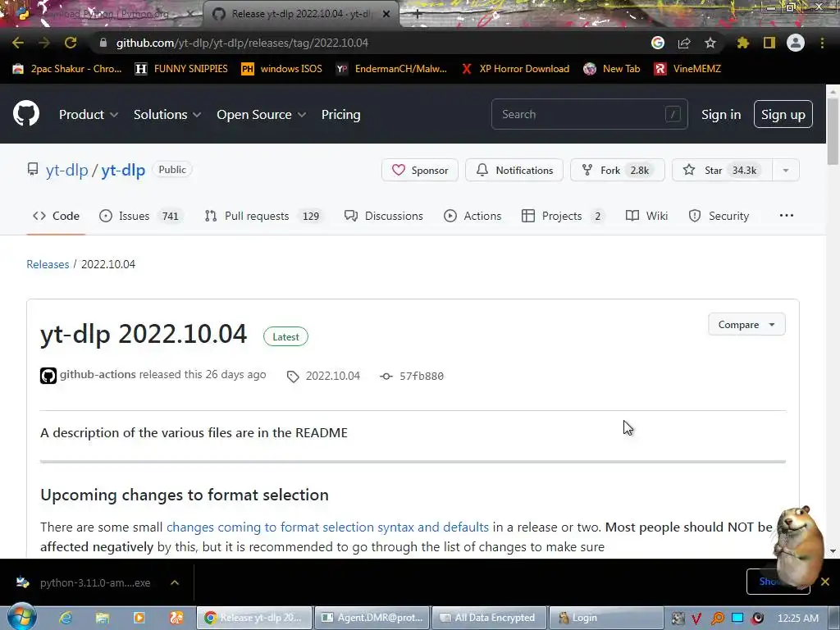Viewport: 840px width, 630px height.
Task: Focus the GitHub search field
Action: pos(589,114)
